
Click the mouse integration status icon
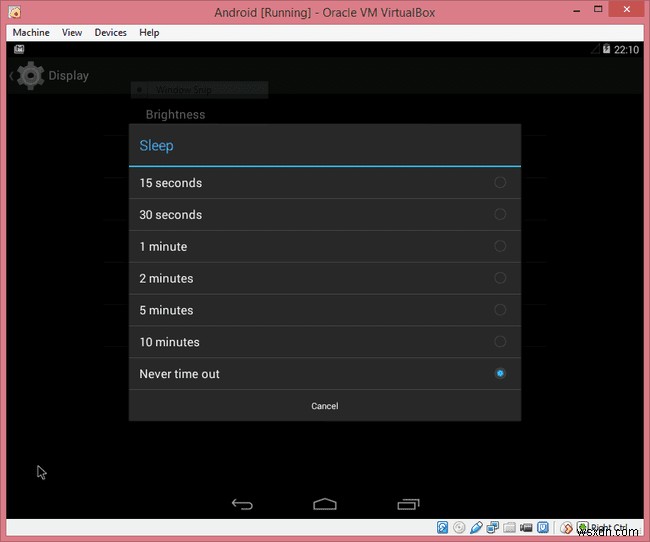pos(566,528)
